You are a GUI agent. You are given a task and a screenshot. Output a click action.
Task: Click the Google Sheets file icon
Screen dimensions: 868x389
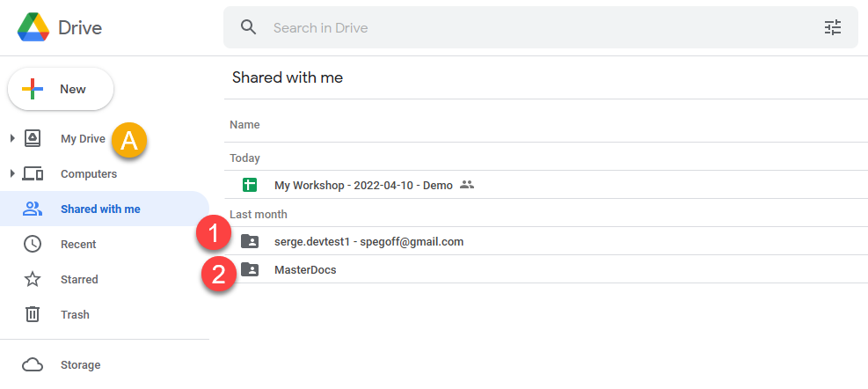point(250,185)
